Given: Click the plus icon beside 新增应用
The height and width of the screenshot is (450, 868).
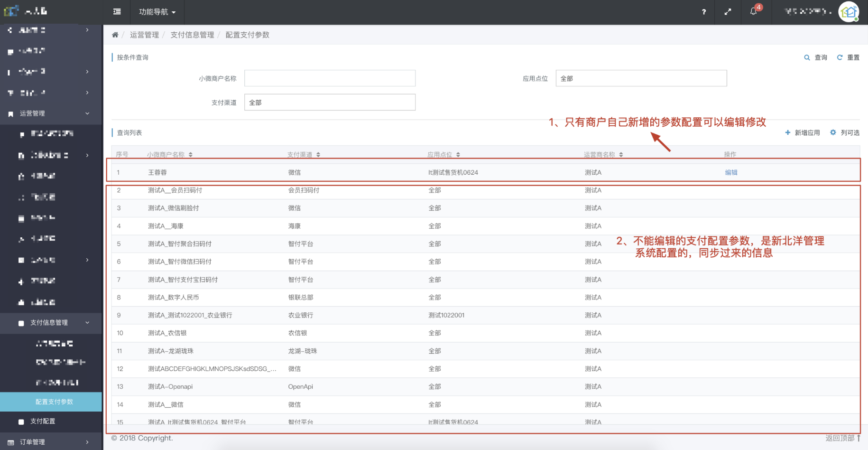Looking at the screenshot, I should tap(788, 132).
